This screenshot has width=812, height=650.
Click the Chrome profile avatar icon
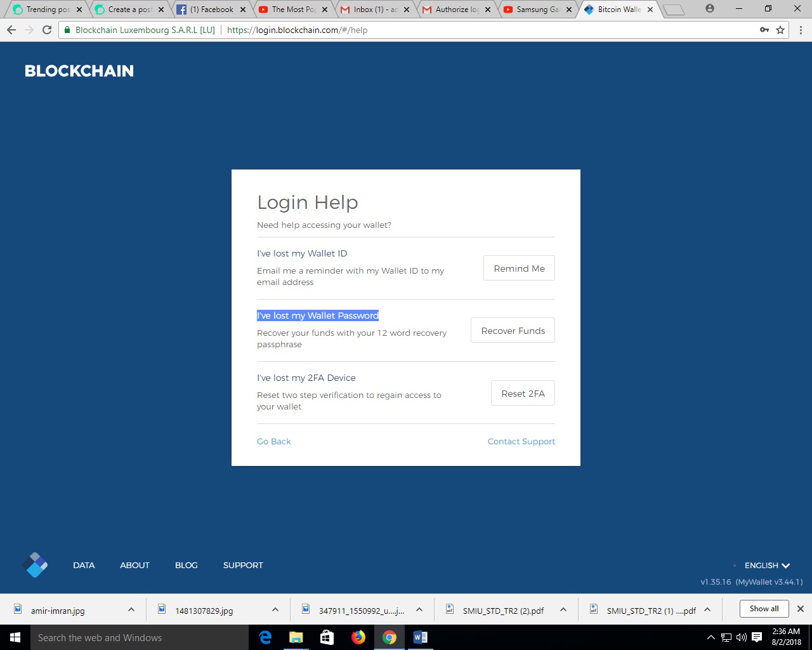tap(710, 9)
